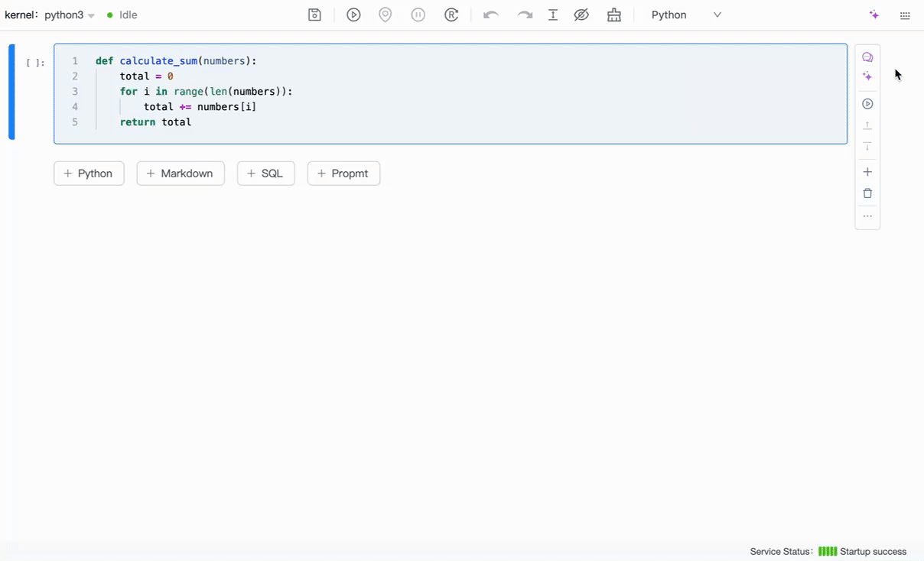The width and height of the screenshot is (924, 561).
Task: Redo the action with the forward arrow
Action: click(525, 15)
